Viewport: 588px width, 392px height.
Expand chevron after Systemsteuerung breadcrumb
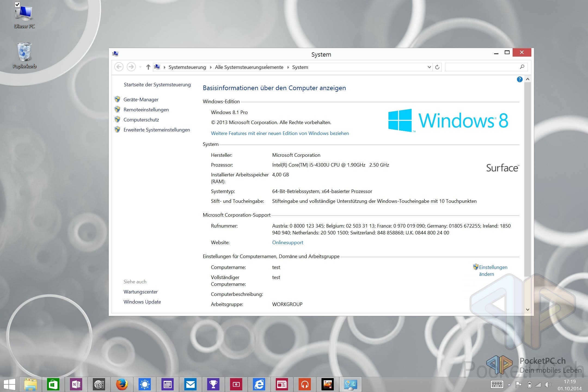pos(211,67)
